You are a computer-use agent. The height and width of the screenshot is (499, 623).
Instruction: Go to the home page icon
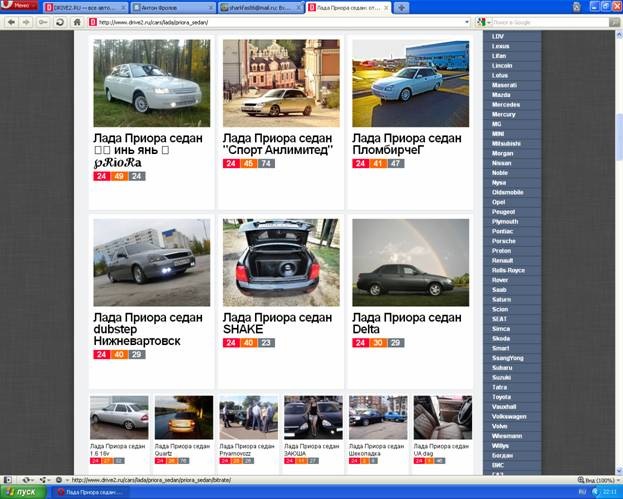point(77,22)
